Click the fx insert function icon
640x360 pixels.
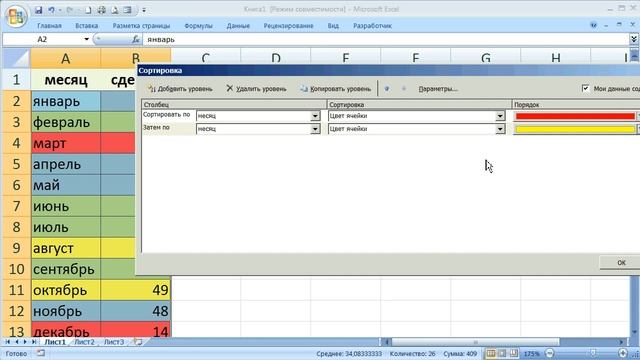click(136, 39)
